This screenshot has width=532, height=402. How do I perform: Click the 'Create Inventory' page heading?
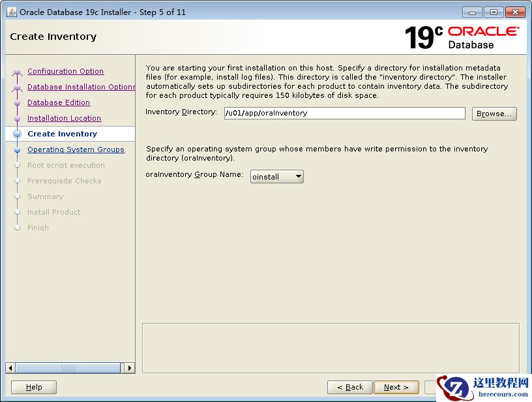(x=53, y=37)
